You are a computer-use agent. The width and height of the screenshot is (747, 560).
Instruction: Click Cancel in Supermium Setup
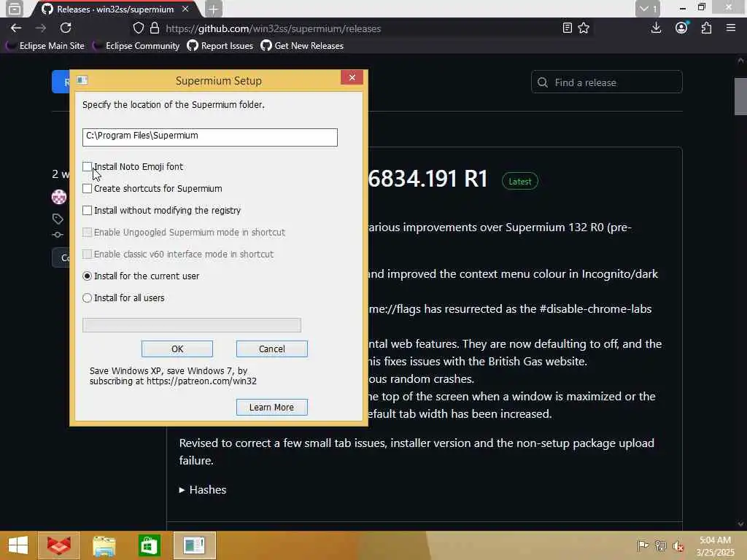272,349
